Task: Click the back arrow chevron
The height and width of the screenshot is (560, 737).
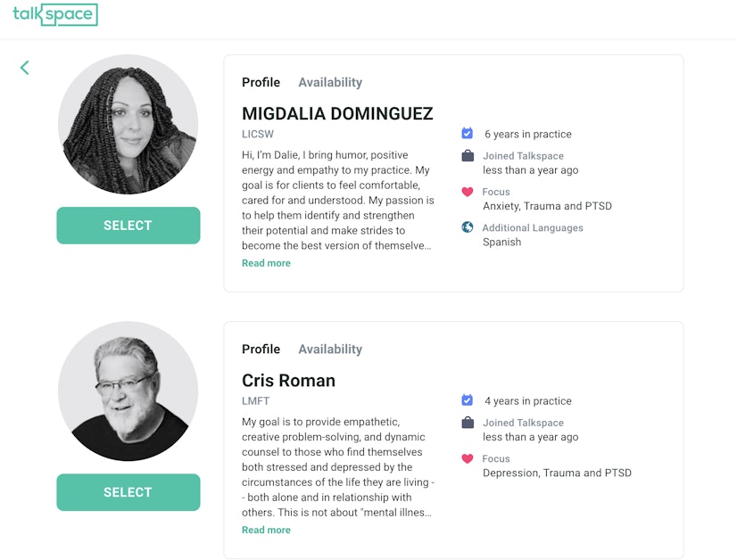Action: pos(24,67)
